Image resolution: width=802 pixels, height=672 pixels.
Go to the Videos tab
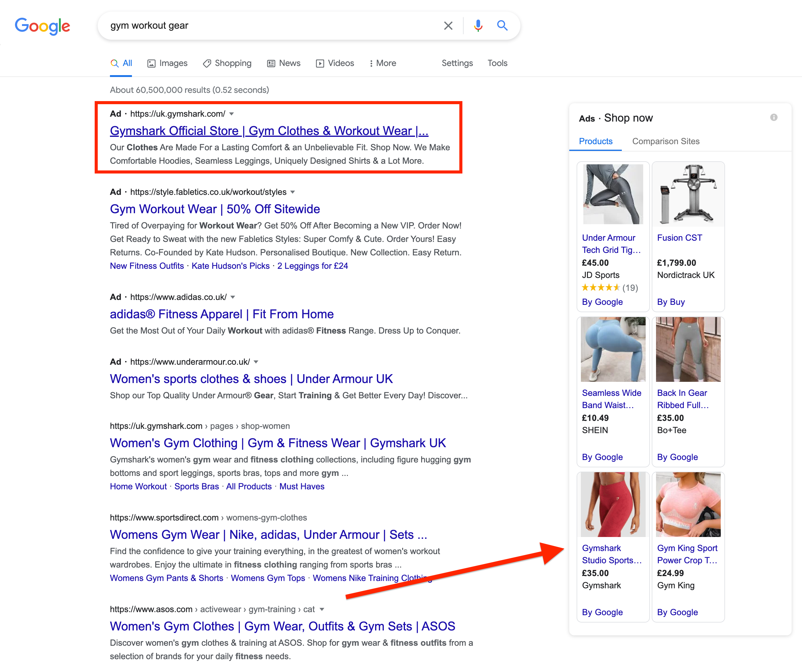[335, 64]
